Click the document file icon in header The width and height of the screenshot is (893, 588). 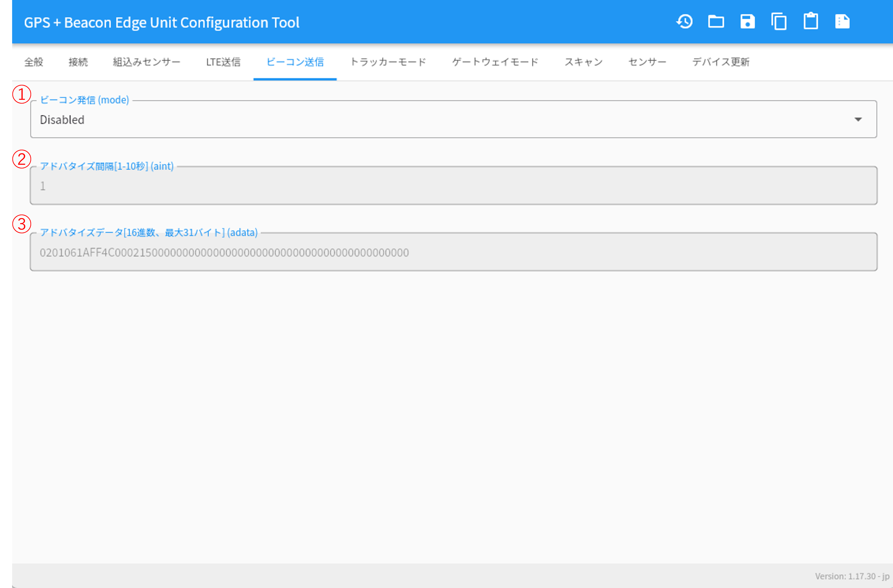[842, 22]
